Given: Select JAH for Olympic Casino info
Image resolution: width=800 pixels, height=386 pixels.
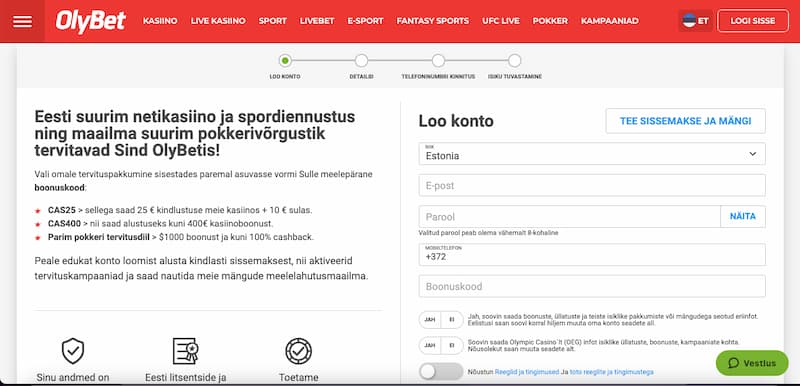Looking at the screenshot, I should coord(430,345).
